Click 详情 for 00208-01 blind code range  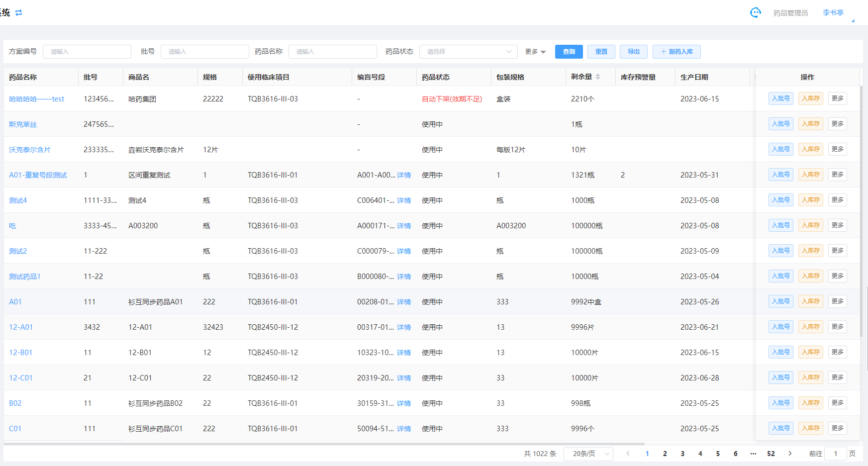[404, 302]
